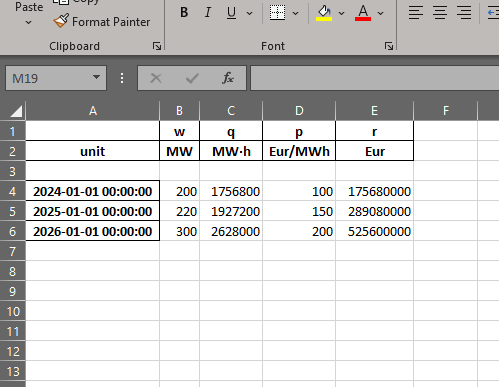Open Clipboard pane dialog launcher
This screenshot has width=499, height=387.
click(157, 46)
